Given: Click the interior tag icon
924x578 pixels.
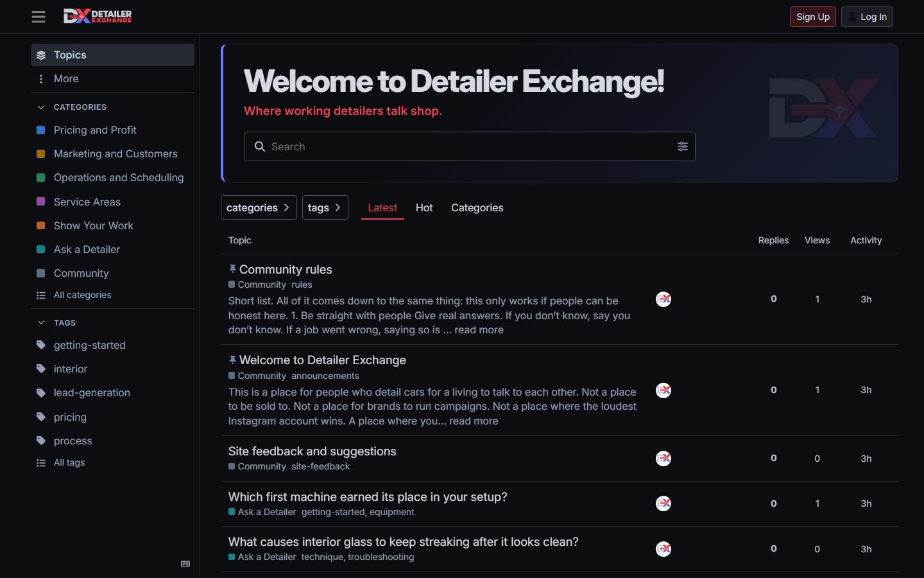Looking at the screenshot, I should click(41, 369).
